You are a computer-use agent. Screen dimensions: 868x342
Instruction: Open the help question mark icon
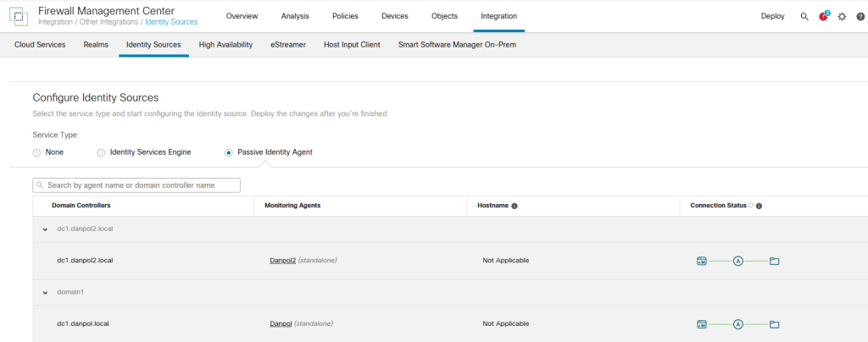pyautogui.click(x=860, y=17)
